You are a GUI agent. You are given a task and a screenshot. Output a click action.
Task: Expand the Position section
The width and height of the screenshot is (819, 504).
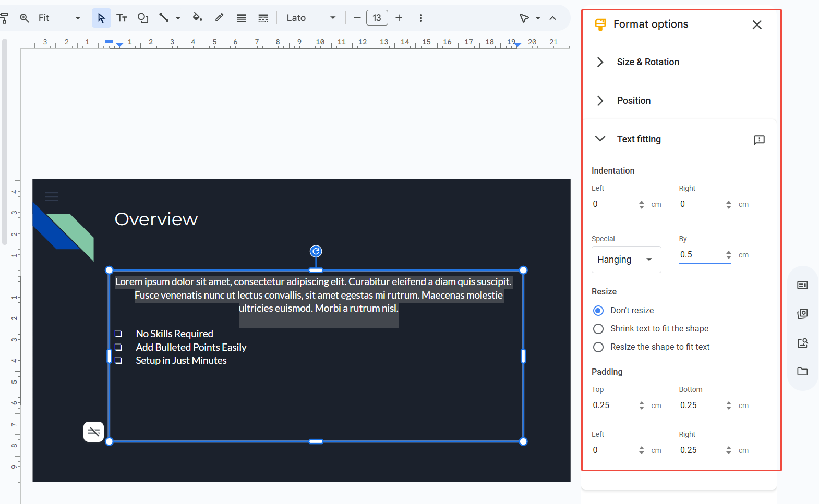click(x=633, y=101)
